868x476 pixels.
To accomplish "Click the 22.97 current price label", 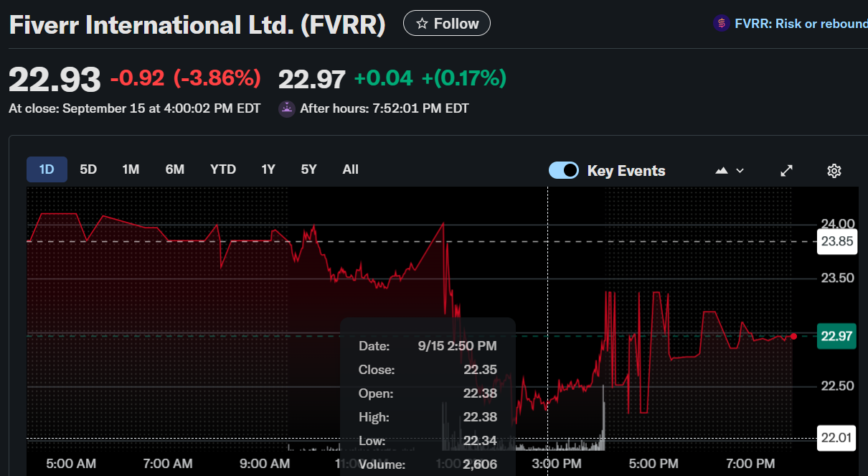I will 836,336.
